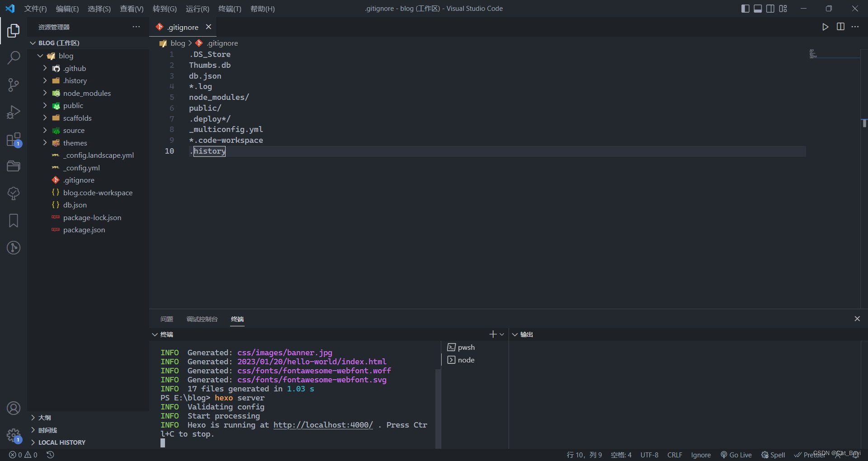
Task: Show errors and warnings count in status bar
Action: tap(24, 455)
